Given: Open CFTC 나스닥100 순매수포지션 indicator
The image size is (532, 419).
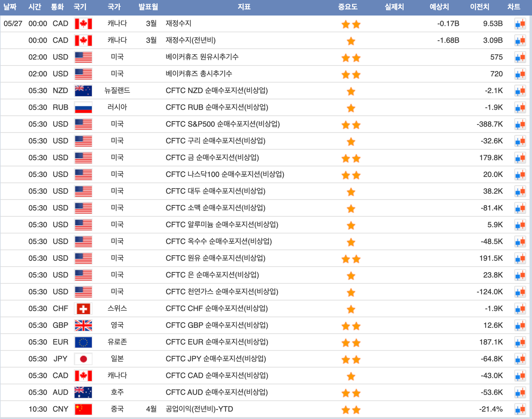Looking at the screenshot, I should (225, 174).
